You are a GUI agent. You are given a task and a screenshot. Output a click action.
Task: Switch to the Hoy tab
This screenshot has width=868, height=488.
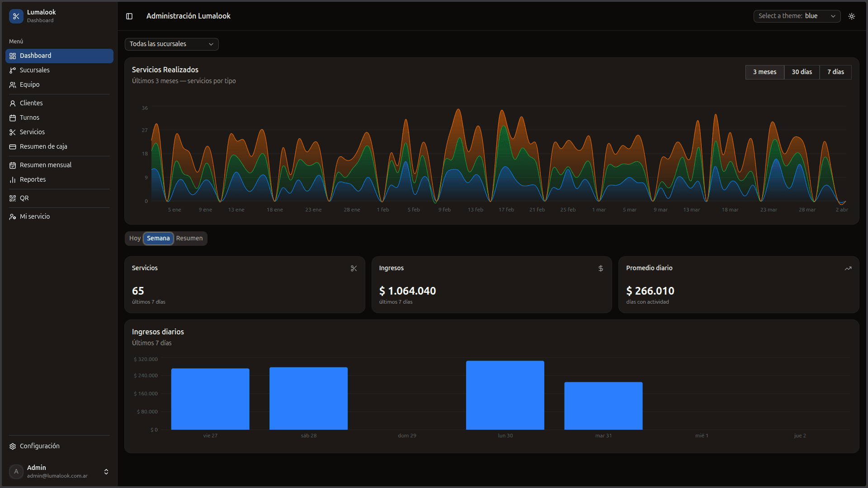click(x=135, y=238)
